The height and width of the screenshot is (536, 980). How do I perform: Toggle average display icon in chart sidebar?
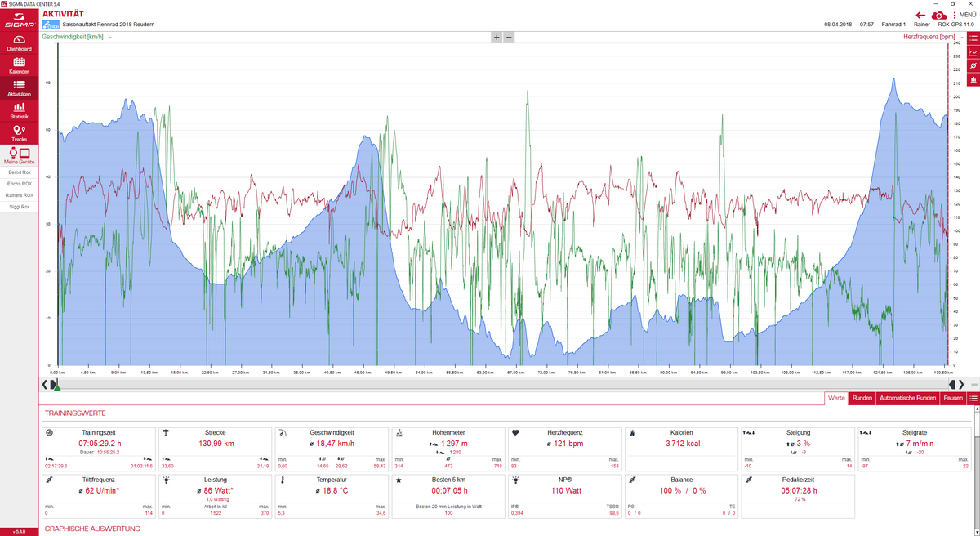point(973,65)
